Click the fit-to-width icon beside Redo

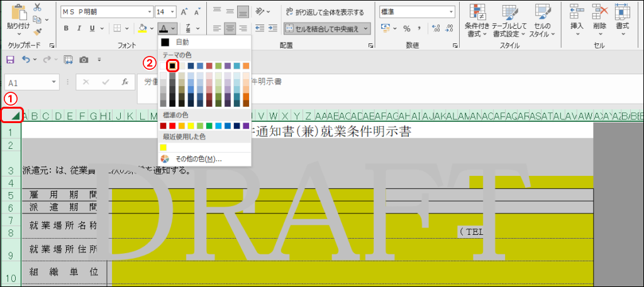[68, 60]
